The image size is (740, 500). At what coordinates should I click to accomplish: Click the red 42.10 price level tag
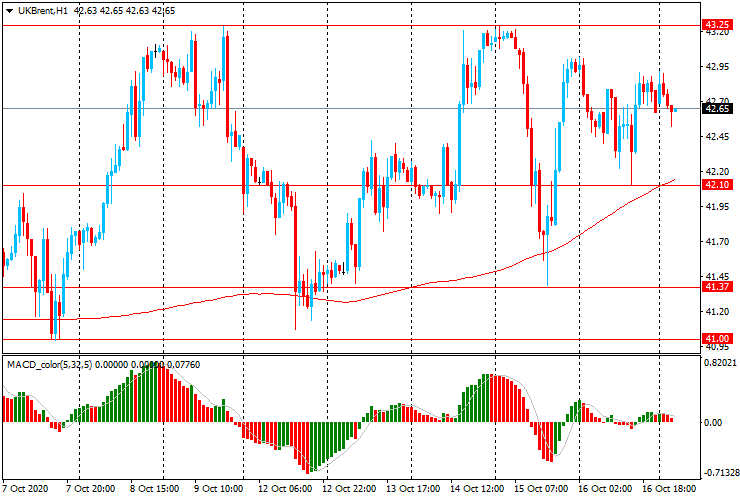[716, 185]
